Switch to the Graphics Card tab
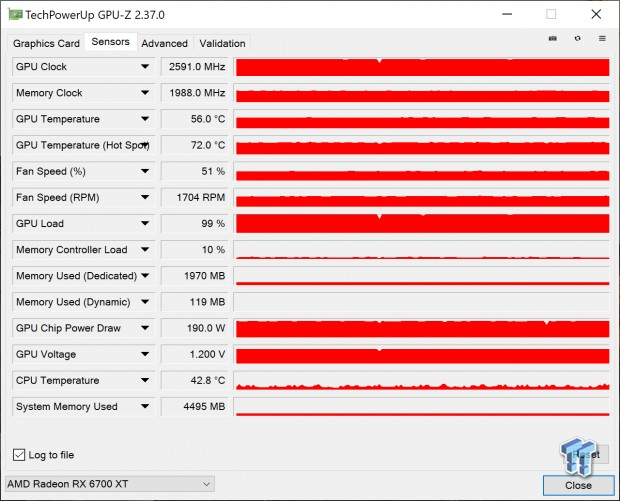Viewport: 620px width, 501px height. point(46,43)
